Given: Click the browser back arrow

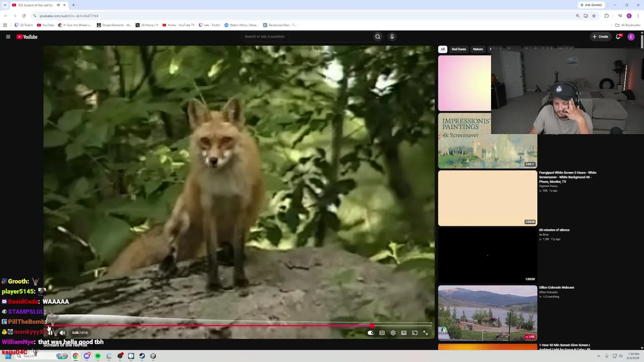Looking at the screenshot, I should (6, 16).
